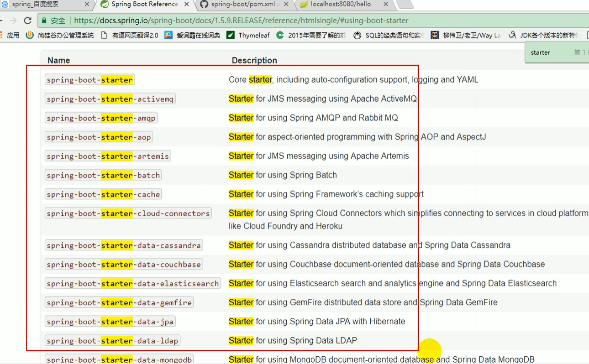The height and width of the screenshot is (364, 589).
Task: Click spring-boot-starter-data-elasticsearch entry
Action: (x=133, y=284)
